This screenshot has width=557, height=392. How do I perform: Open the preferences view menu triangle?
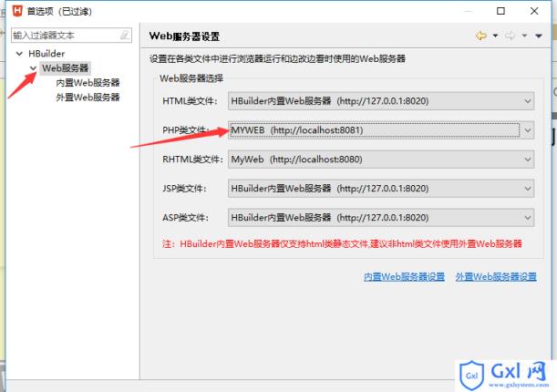pos(539,36)
